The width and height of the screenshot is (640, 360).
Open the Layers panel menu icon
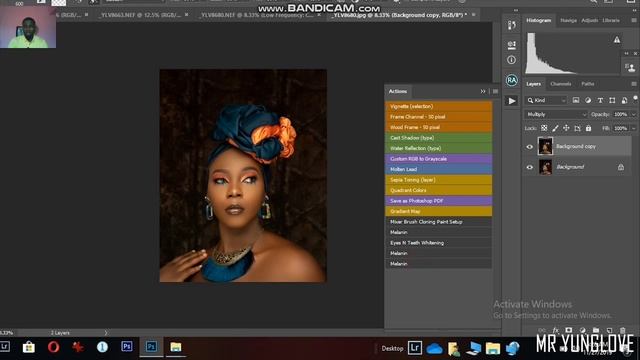click(633, 84)
